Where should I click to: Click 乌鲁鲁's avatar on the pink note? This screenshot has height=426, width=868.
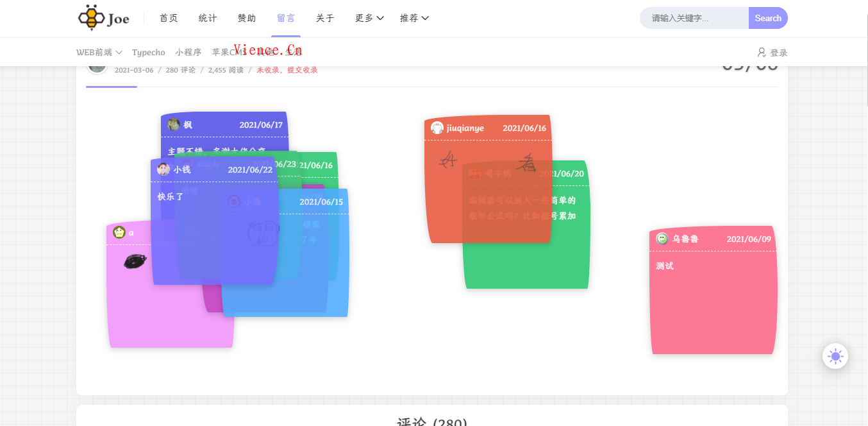(x=662, y=239)
